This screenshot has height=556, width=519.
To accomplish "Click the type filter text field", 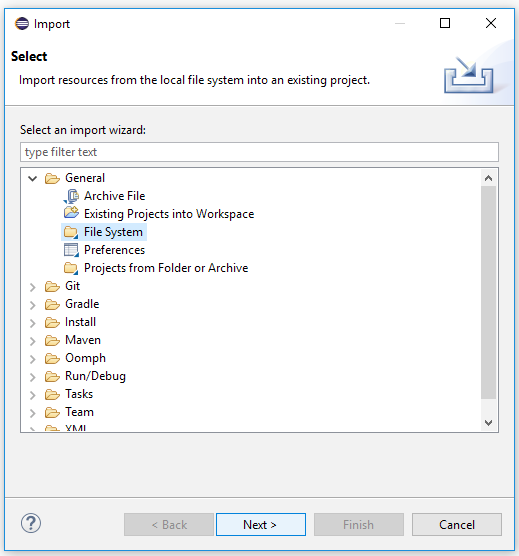I will click(259, 152).
